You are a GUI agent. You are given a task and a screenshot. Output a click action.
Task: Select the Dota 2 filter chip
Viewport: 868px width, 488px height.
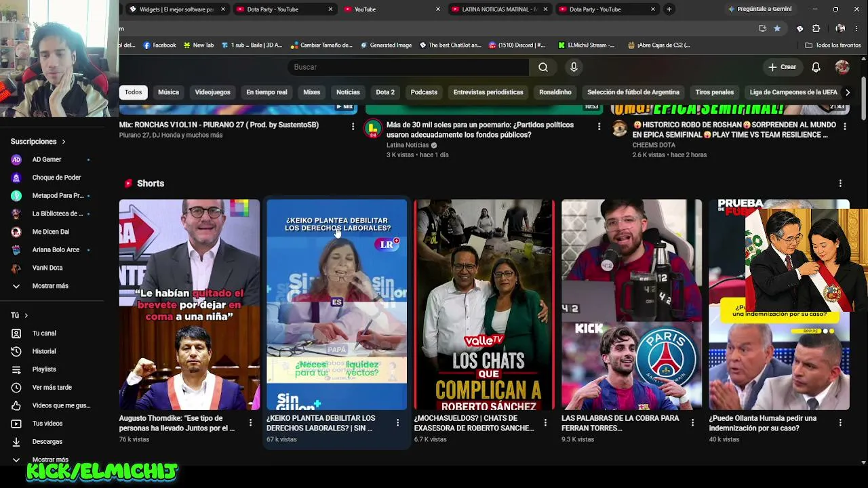click(x=385, y=92)
